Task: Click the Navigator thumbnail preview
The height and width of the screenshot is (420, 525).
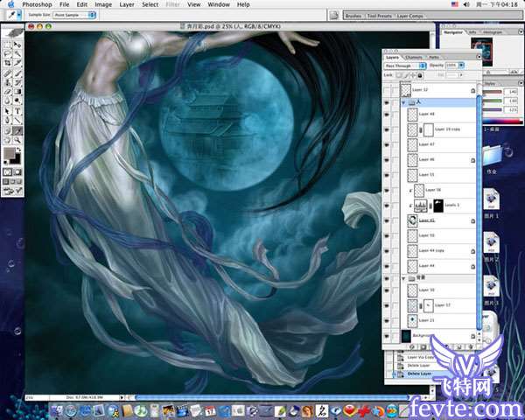Action: click(481, 52)
